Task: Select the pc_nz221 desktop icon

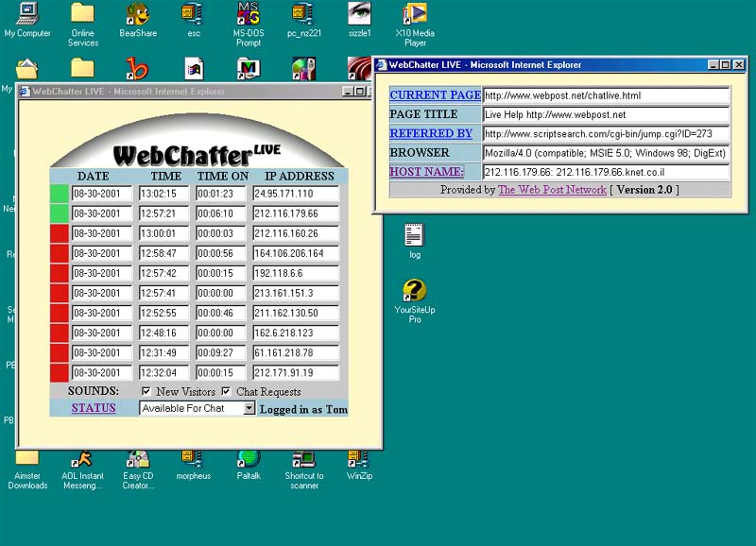Action: (x=303, y=19)
